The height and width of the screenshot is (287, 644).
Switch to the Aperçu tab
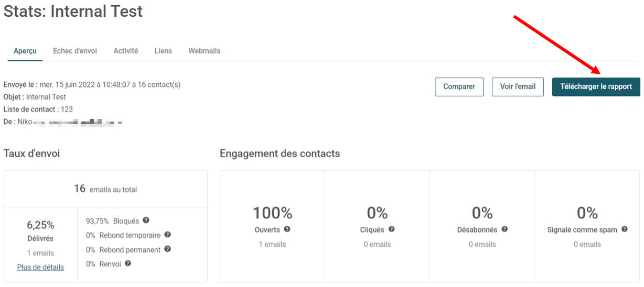point(25,51)
